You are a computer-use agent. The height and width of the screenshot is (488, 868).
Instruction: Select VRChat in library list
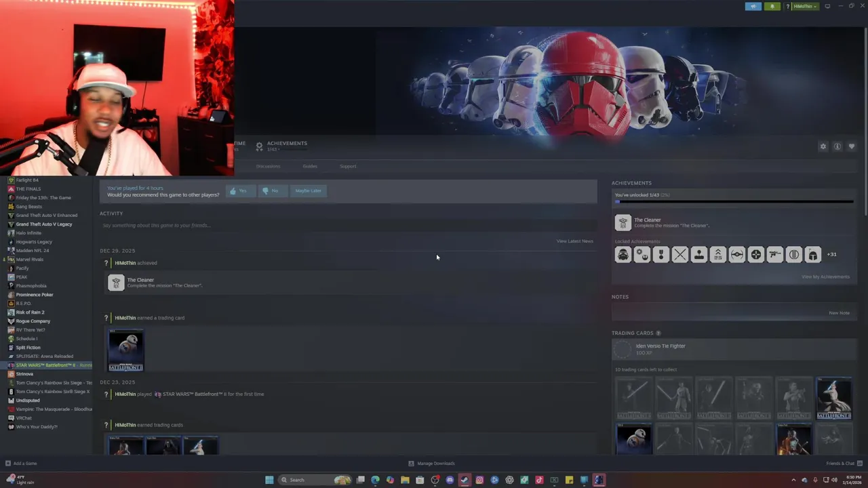[x=24, y=418]
